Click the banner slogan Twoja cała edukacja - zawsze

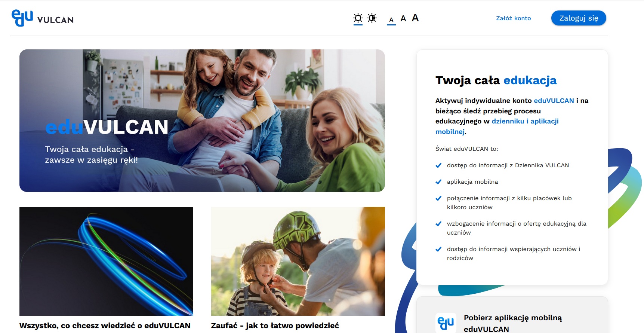click(92, 155)
